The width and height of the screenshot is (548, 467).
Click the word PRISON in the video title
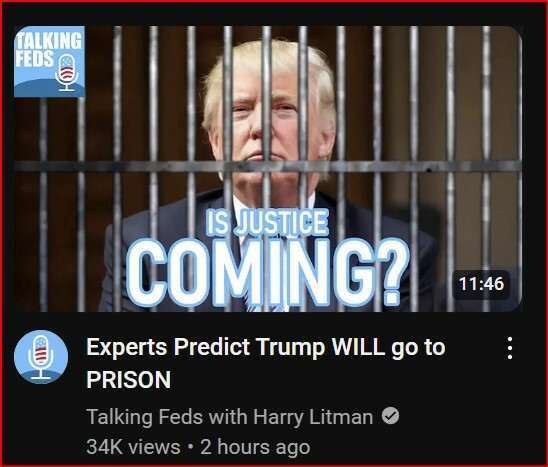coord(128,379)
